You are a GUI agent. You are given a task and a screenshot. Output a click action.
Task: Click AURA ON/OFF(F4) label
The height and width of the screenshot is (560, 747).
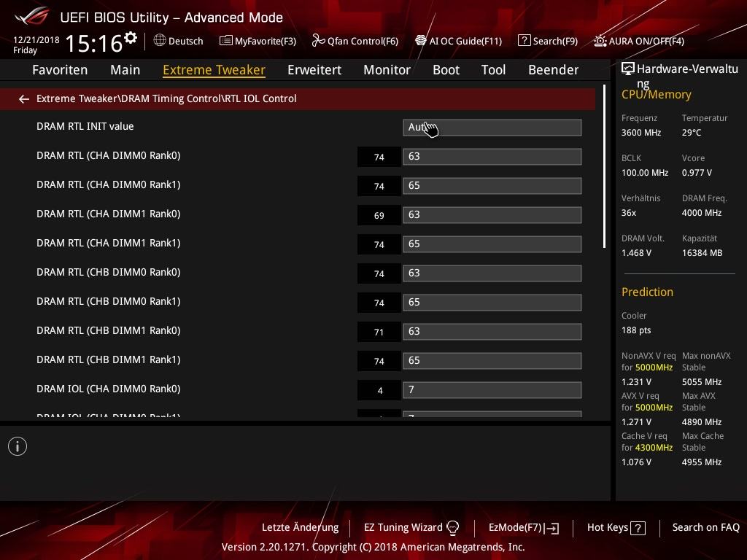pyautogui.click(x=646, y=42)
